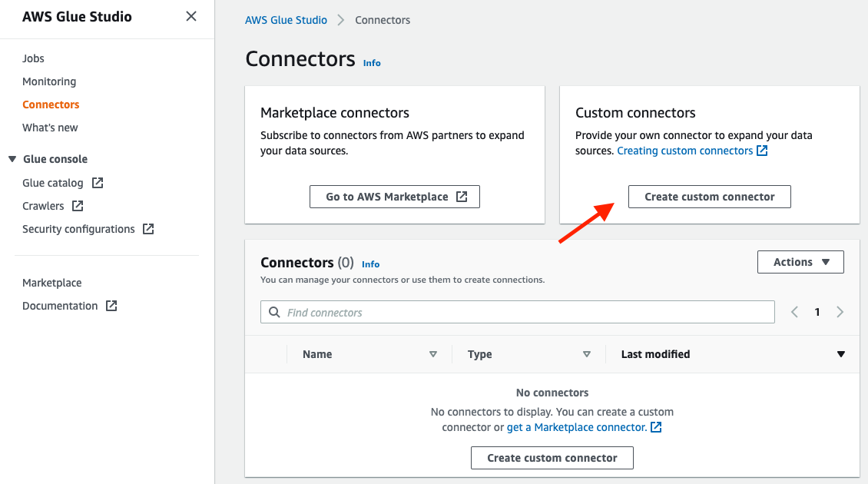Click the Documentation external link icon
The height and width of the screenshot is (484, 868).
111,305
